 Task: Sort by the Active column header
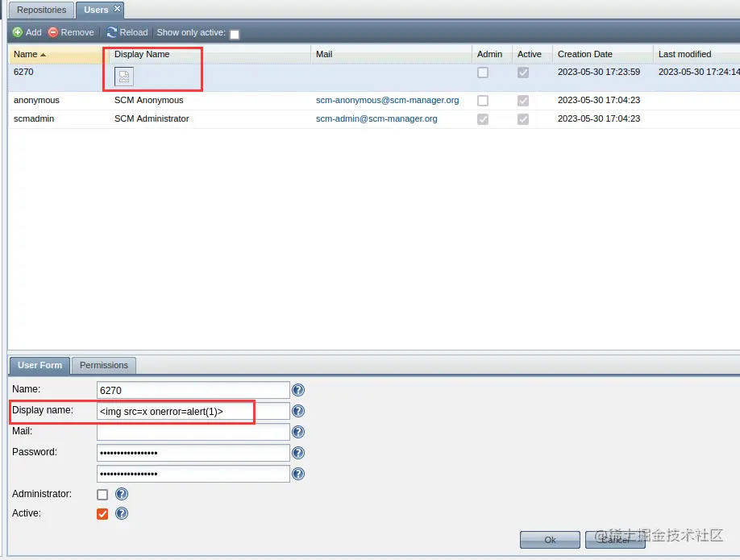point(532,54)
